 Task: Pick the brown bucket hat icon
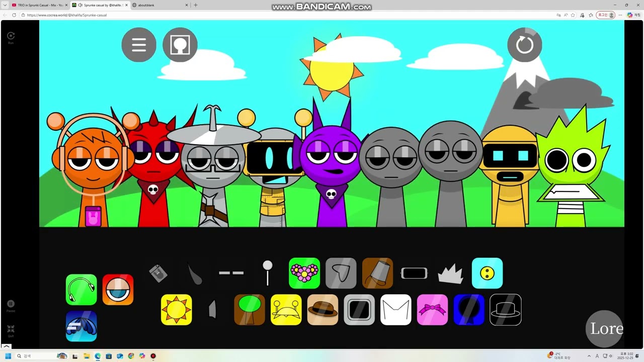click(x=377, y=273)
